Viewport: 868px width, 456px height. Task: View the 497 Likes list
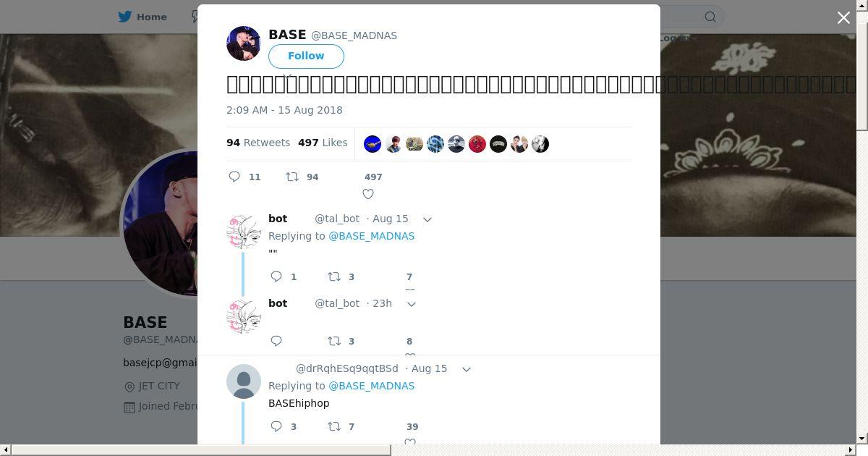point(323,143)
